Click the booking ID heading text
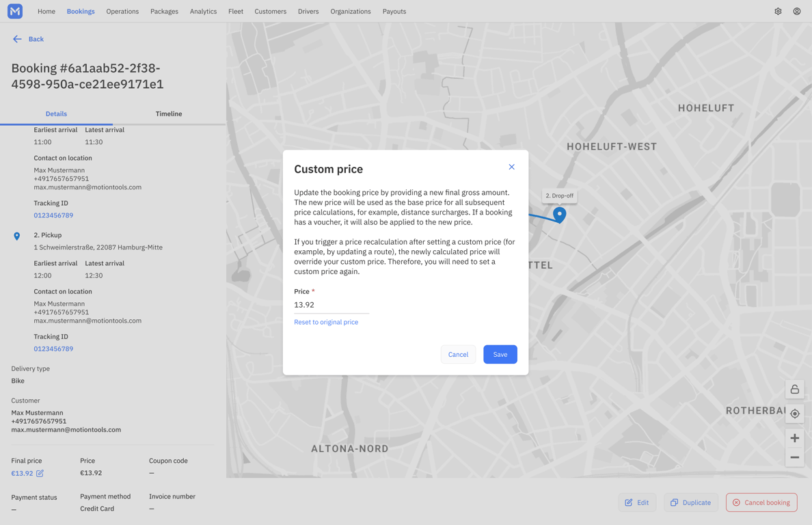 tap(87, 76)
